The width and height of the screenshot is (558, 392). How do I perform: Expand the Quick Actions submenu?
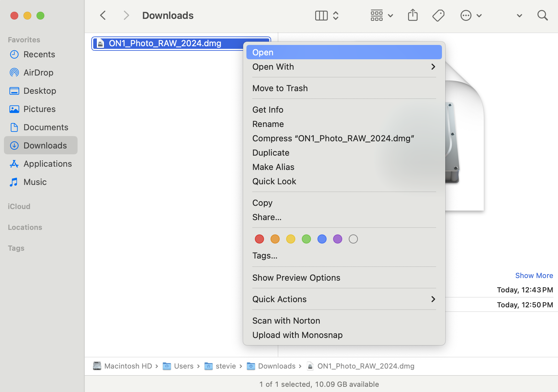pos(344,299)
